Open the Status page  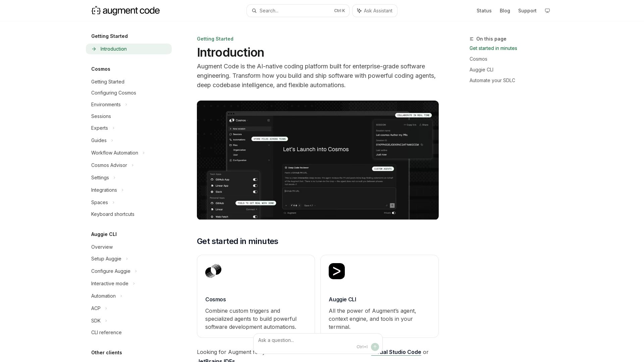pyautogui.click(x=484, y=11)
